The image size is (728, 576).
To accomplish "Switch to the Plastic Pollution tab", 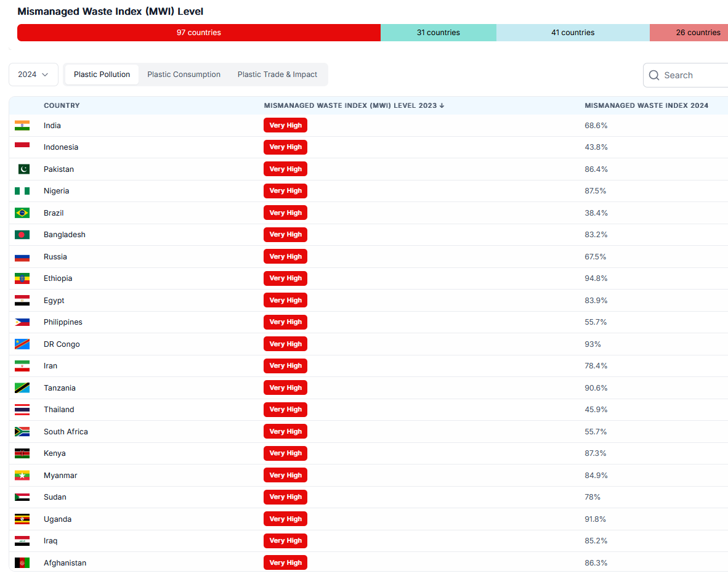I will pyautogui.click(x=102, y=75).
